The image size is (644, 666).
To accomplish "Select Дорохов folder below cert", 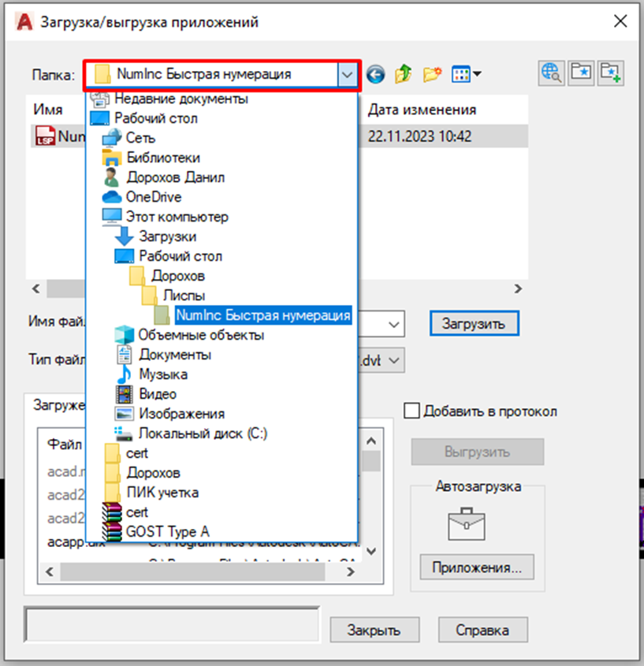I will 154,473.
